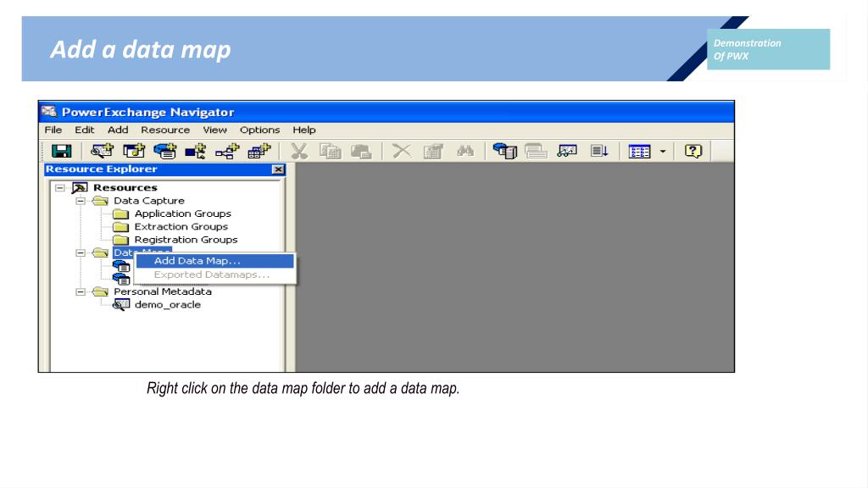
Task: Click Add Personal Metadata toolbar icon
Action: tap(102, 151)
